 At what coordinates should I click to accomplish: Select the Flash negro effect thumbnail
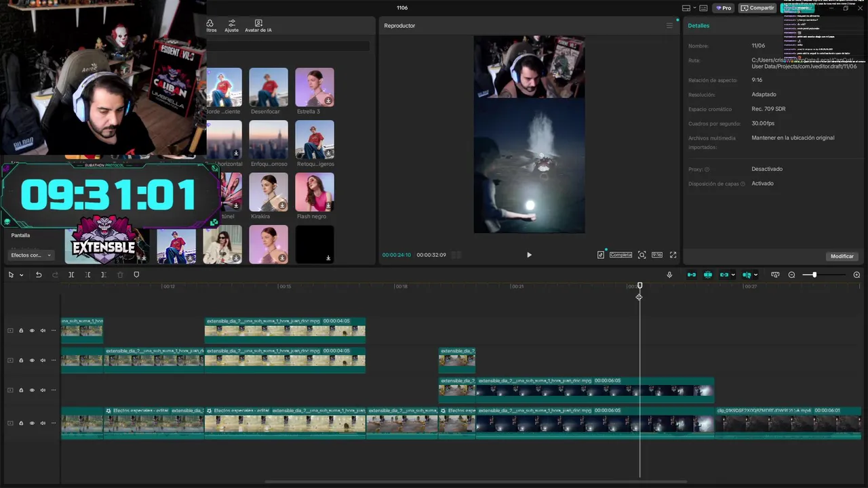pos(315,192)
